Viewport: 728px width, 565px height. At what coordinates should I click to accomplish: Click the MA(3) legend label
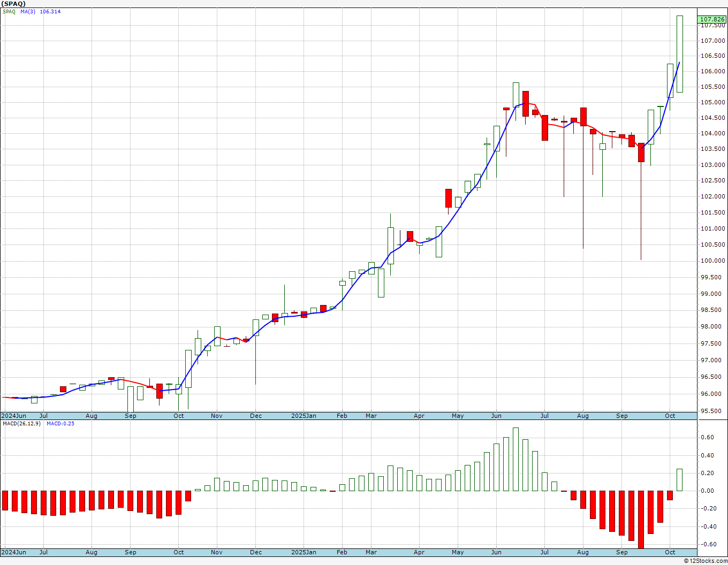[x=28, y=11]
